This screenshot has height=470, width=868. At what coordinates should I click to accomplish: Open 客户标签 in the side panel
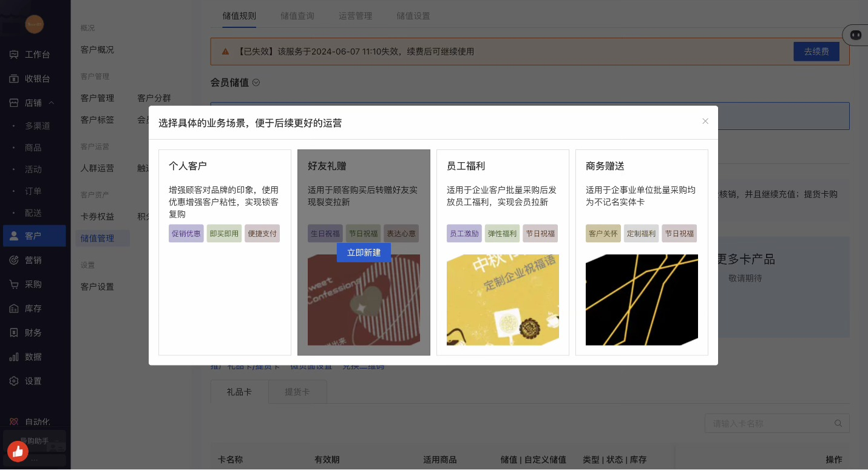click(97, 120)
